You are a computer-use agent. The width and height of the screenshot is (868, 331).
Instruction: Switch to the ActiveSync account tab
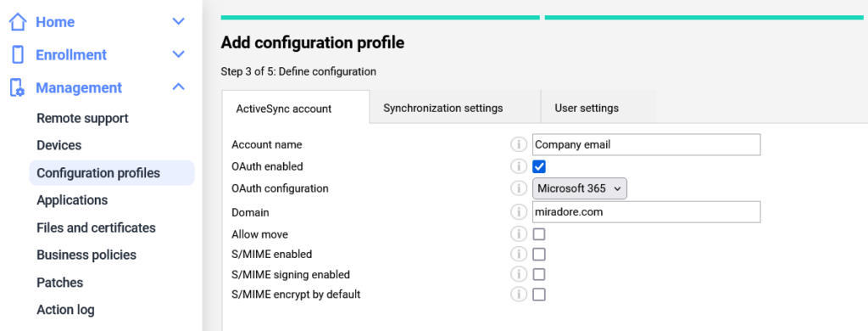pyautogui.click(x=295, y=107)
